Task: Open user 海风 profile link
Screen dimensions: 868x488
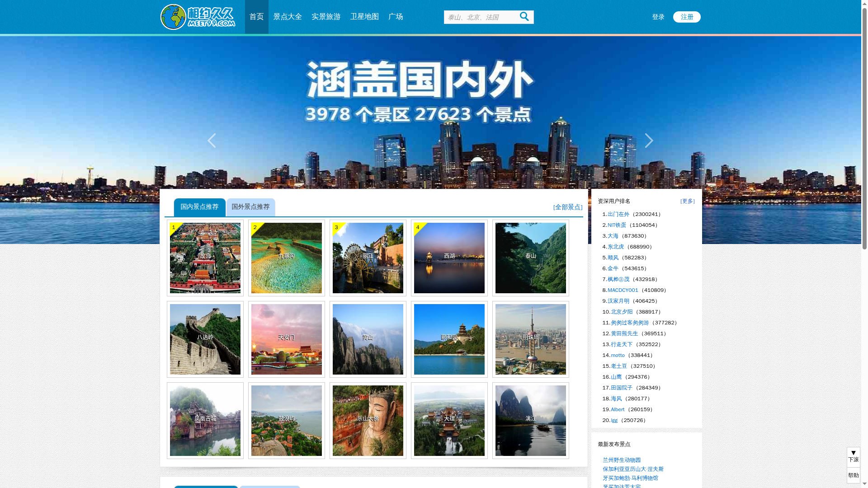Action: (616, 399)
